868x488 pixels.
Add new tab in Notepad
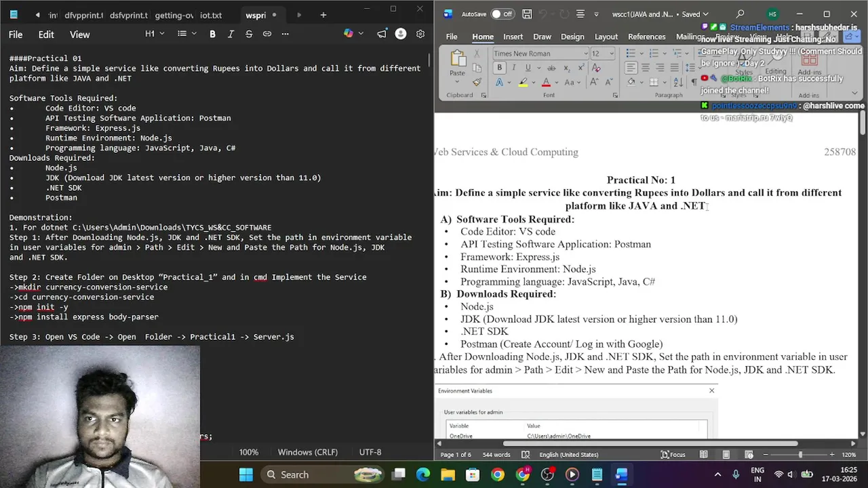(323, 15)
